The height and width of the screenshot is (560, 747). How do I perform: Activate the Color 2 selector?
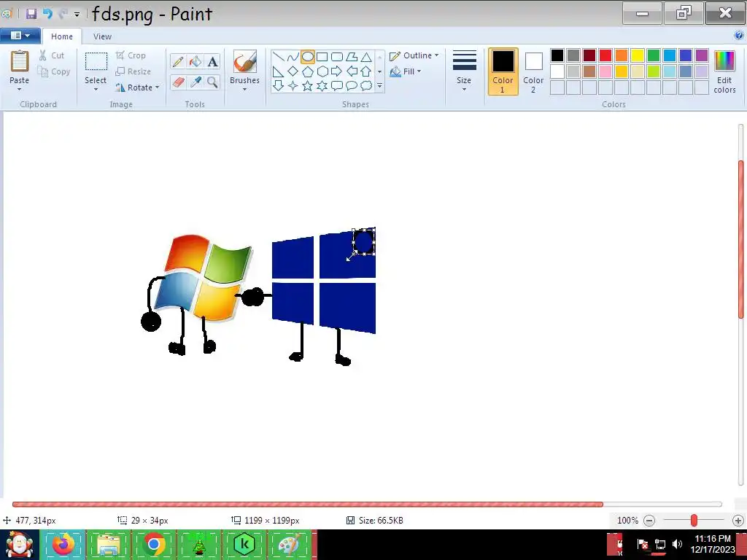(x=533, y=71)
